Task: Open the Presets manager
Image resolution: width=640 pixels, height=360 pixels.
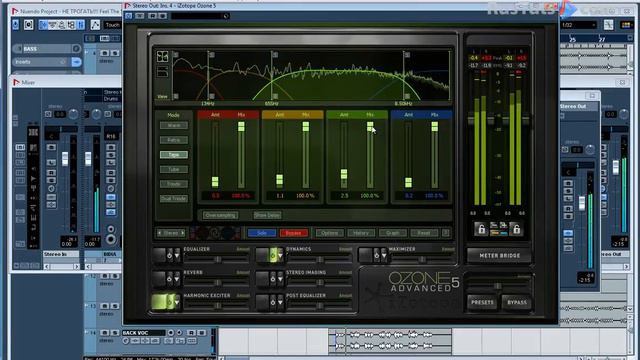Action: point(482,302)
